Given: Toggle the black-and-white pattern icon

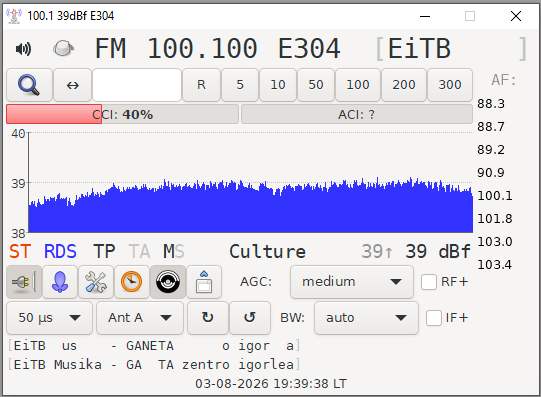Looking at the screenshot, I should 168,282.
